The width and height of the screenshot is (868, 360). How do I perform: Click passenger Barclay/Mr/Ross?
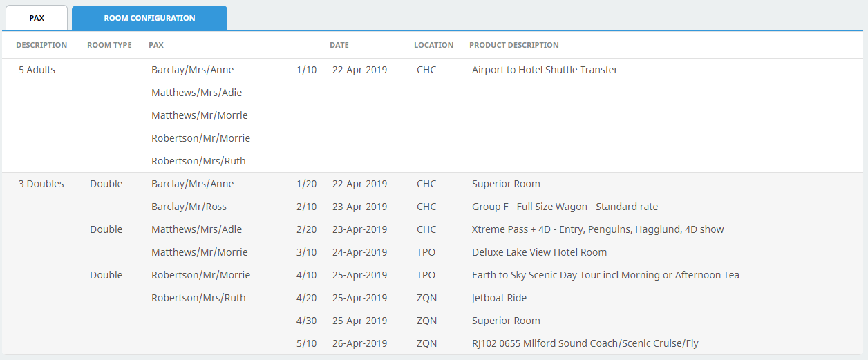[189, 207]
